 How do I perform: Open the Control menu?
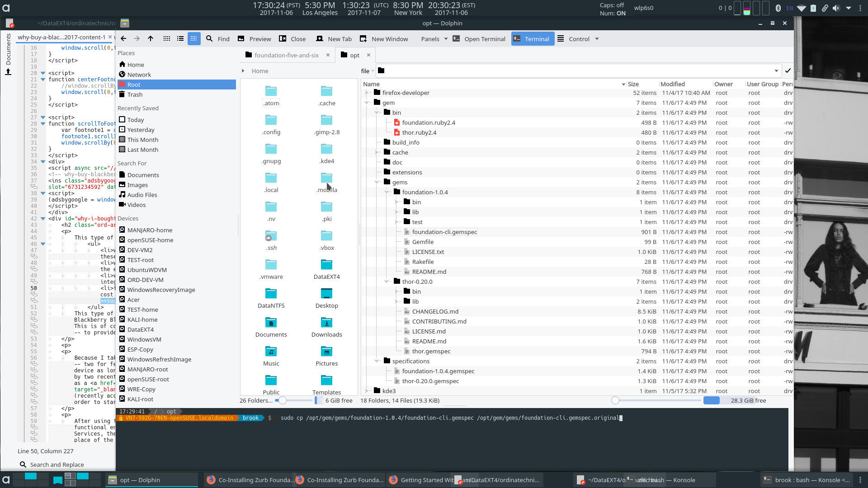pyautogui.click(x=574, y=39)
